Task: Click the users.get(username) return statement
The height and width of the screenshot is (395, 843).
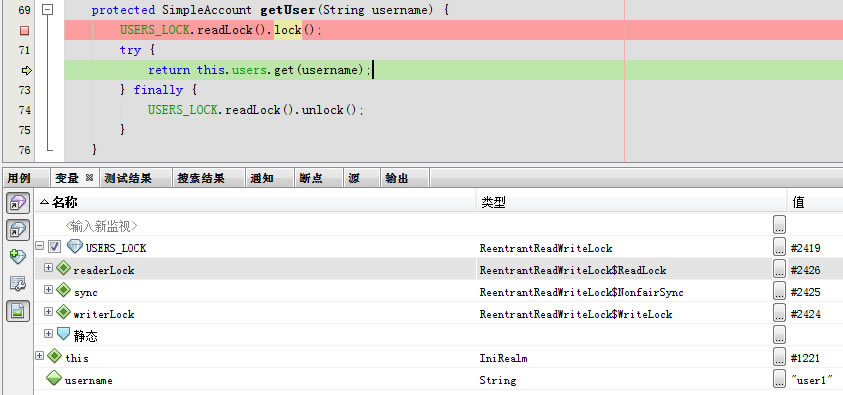Action: point(259,70)
